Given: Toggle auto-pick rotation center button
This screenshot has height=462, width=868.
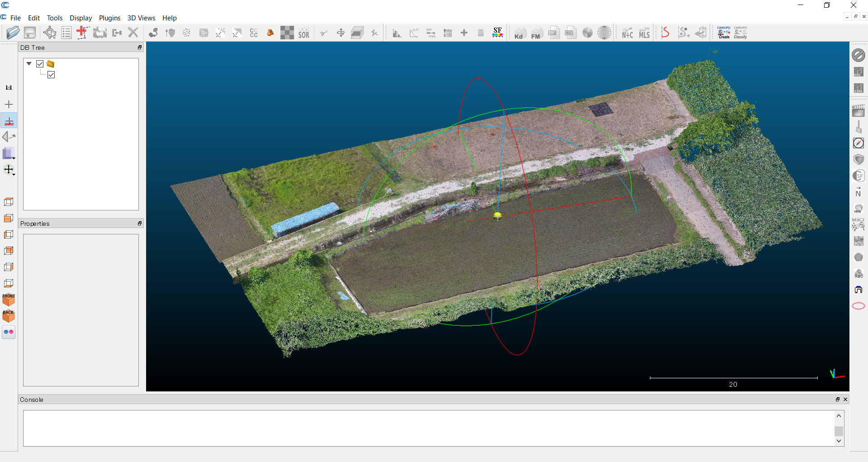Looking at the screenshot, I should click(x=9, y=121).
